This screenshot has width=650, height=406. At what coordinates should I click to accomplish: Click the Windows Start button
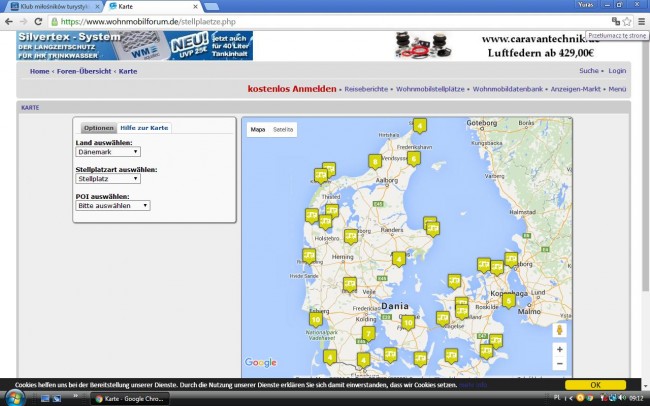click(12, 397)
